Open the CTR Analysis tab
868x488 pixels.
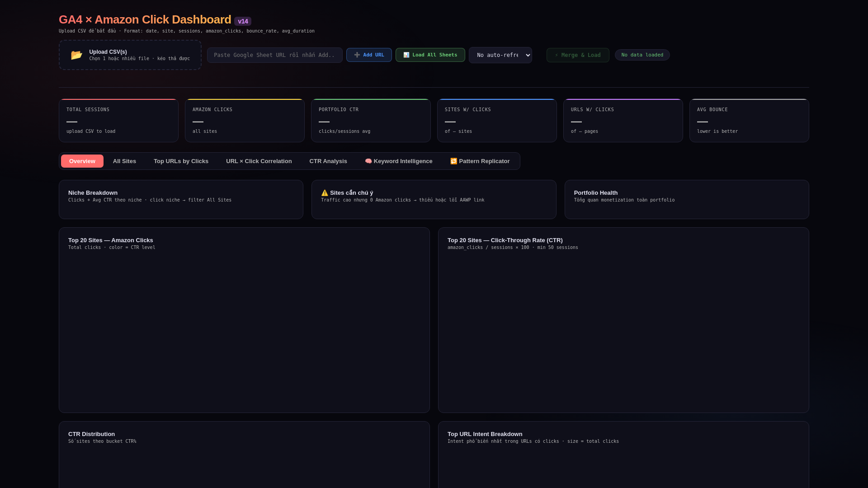coord(328,161)
